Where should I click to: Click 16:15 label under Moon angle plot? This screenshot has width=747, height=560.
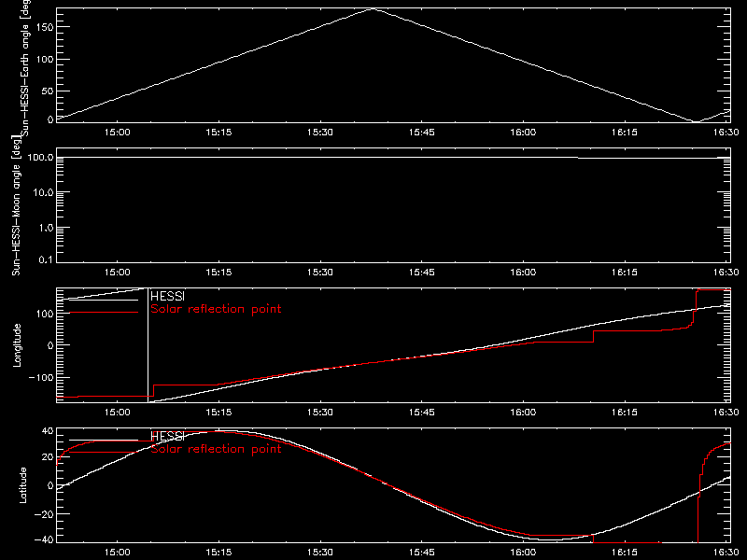point(625,272)
